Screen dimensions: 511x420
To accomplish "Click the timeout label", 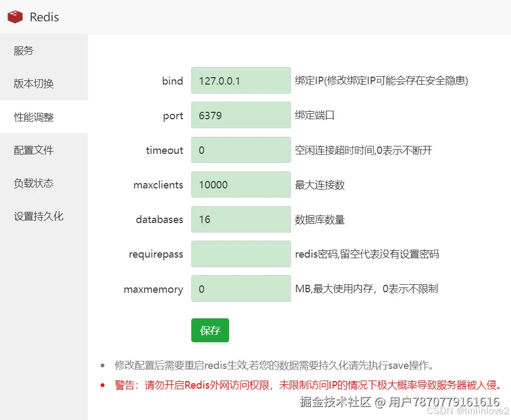I will click(165, 150).
